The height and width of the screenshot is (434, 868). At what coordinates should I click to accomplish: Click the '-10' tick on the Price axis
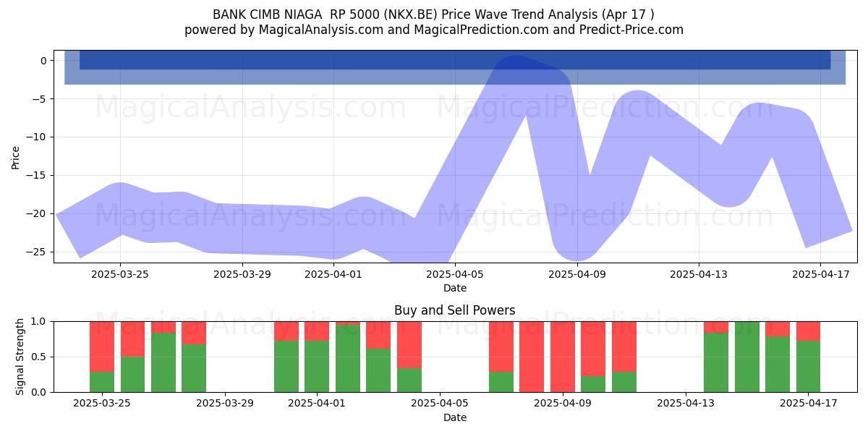[38, 137]
